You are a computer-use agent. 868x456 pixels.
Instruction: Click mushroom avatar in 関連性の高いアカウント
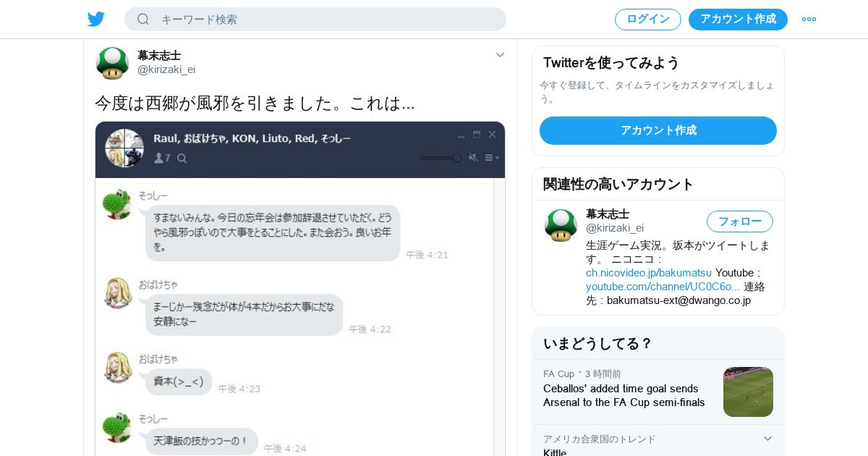(x=561, y=225)
